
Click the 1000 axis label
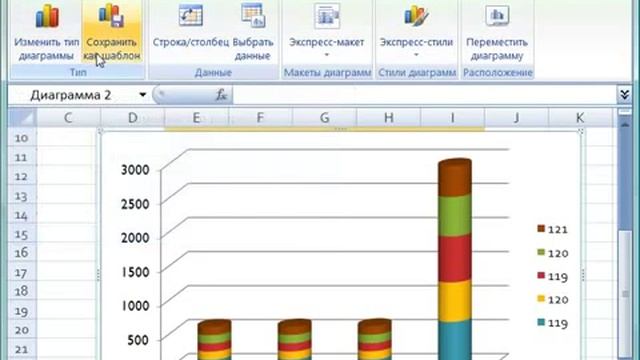pos(135,306)
